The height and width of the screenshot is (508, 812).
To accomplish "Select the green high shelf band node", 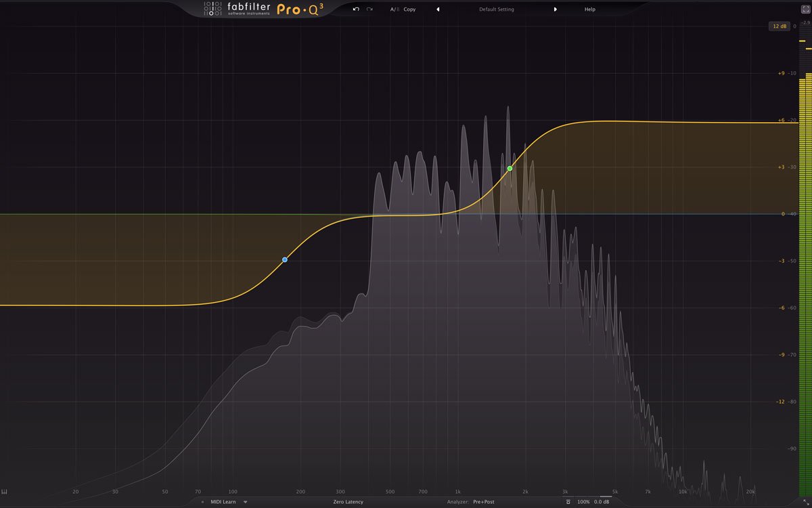I will tap(510, 168).
